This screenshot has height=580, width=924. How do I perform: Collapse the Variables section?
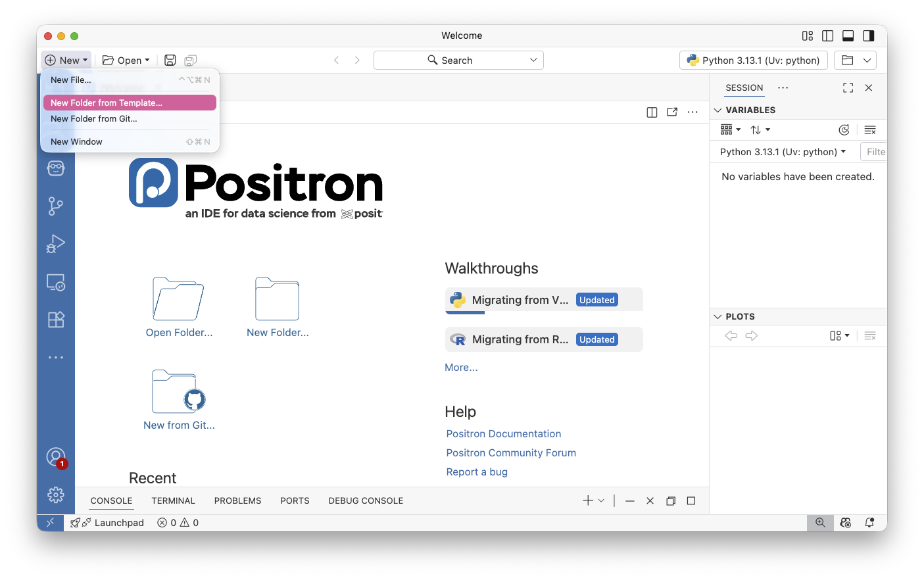[718, 110]
